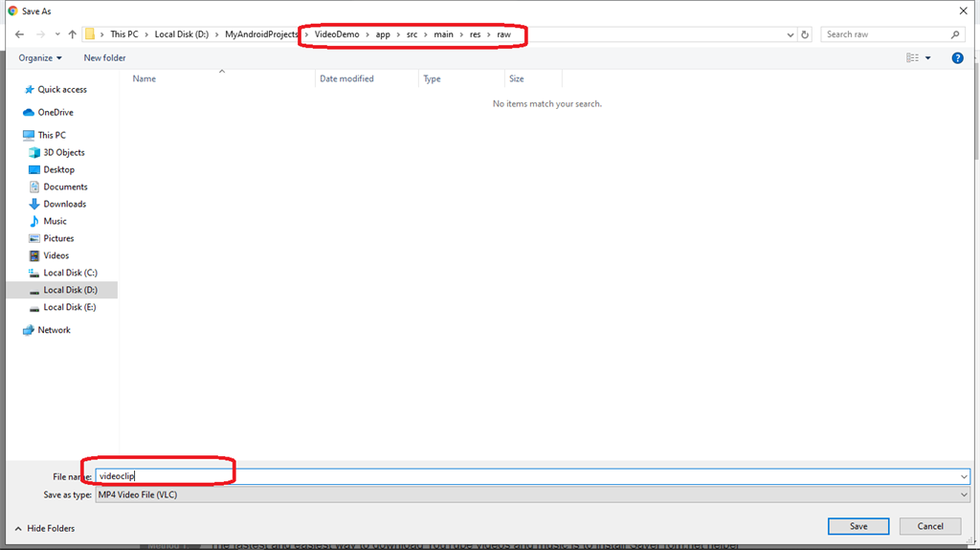The image size is (980, 550).
Task: Sort by Type column
Action: tap(432, 78)
